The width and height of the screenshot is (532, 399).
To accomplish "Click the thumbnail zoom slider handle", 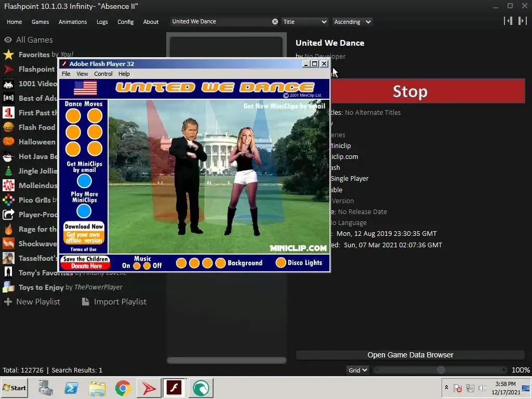I will 441,370.
